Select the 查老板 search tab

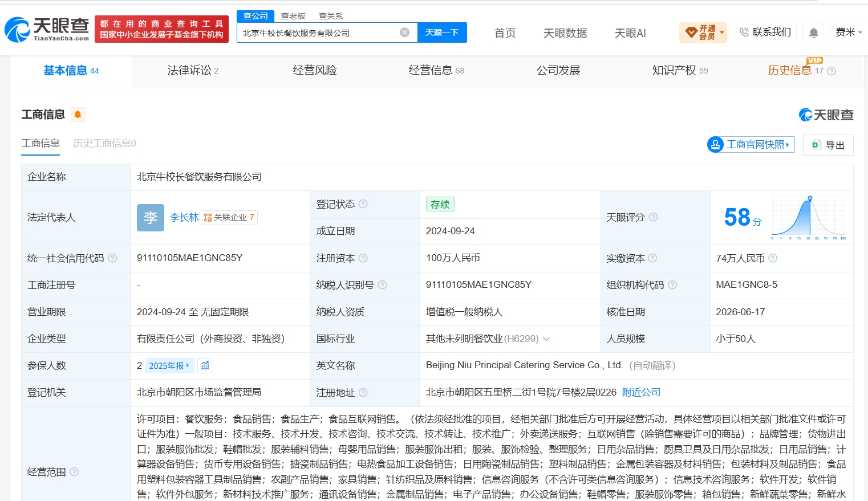pyautogui.click(x=293, y=16)
